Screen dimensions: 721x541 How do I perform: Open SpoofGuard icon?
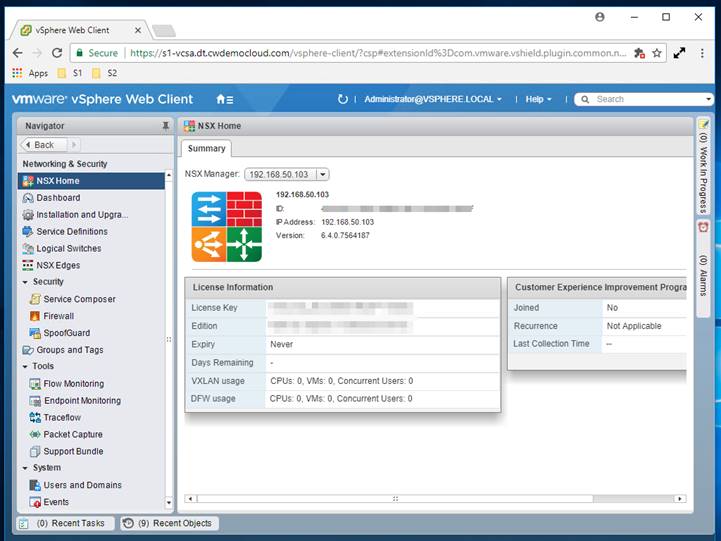tap(35, 333)
